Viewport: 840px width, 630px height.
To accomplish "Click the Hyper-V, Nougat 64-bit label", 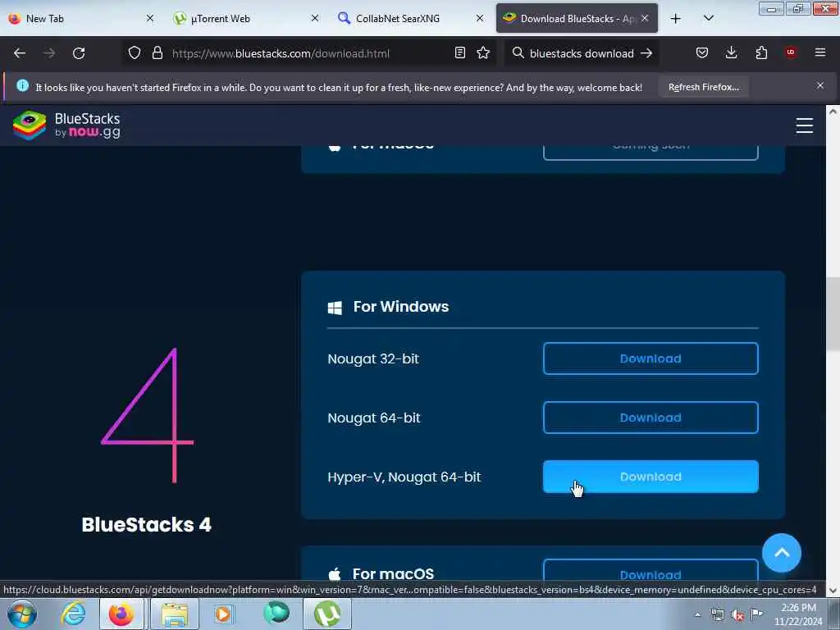I will [x=404, y=477].
